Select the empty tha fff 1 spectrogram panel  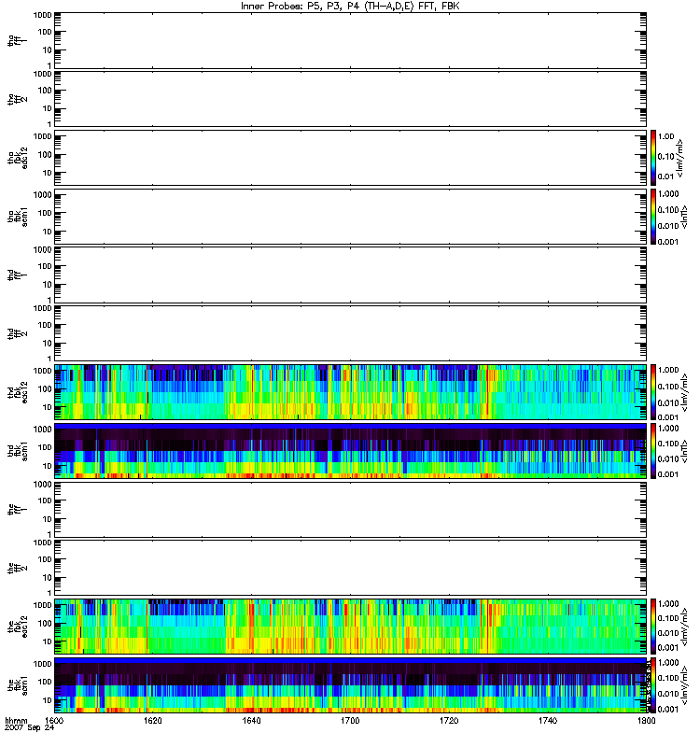[x=351, y=40]
